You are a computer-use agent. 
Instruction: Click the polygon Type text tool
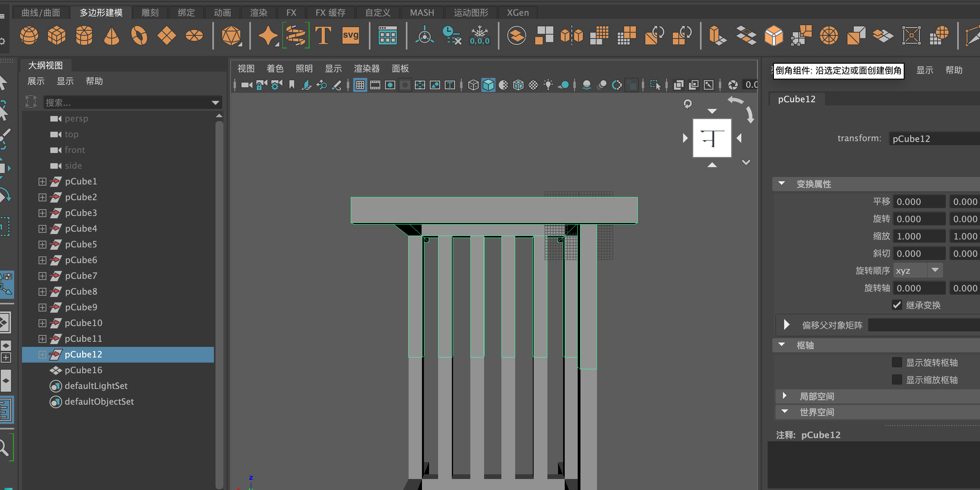[323, 36]
